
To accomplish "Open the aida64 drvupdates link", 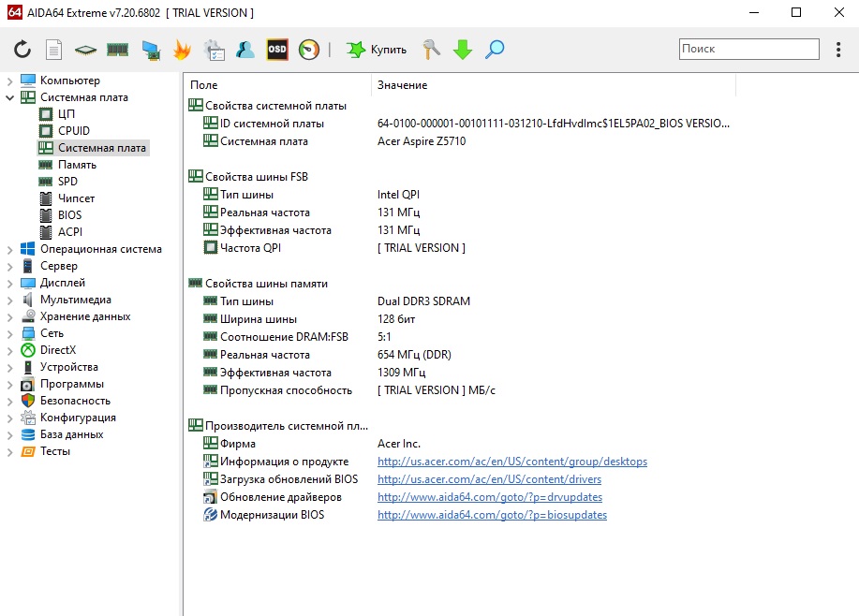I will [490, 497].
